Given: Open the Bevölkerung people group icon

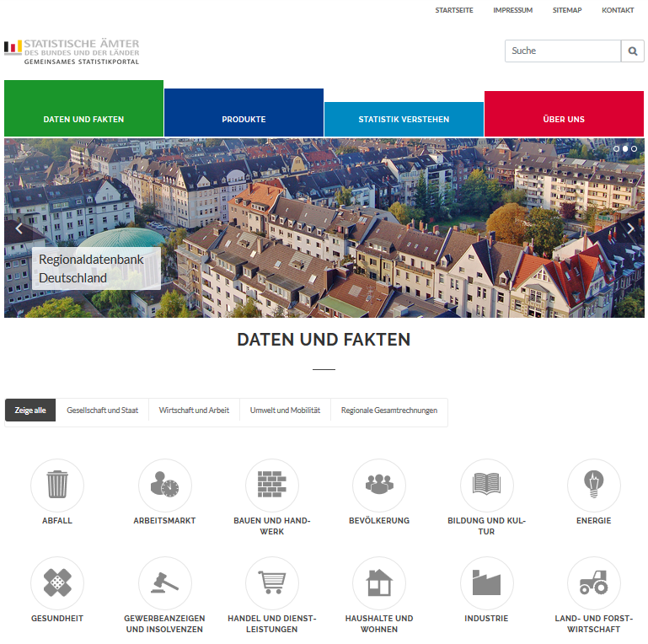Looking at the screenshot, I should (x=379, y=486).
